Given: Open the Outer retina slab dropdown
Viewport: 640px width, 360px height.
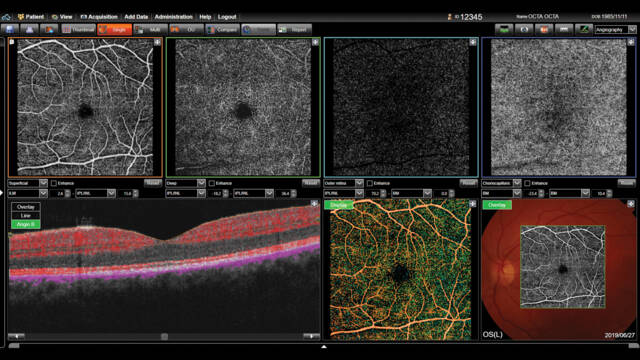Looking at the screenshot, I should coord(343,183).
